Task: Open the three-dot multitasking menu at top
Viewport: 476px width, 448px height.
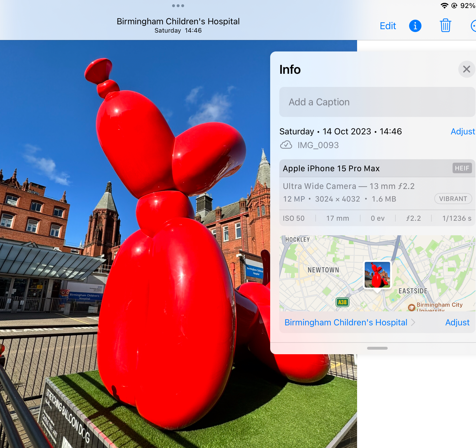Action: click(178, 6)
